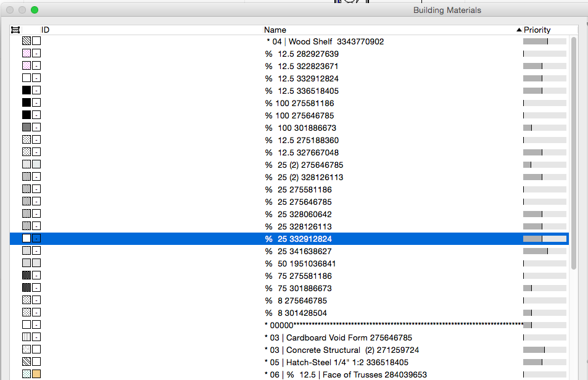Select '* 03 | Cardboard Void Form 275646785'

click(289, 337)
